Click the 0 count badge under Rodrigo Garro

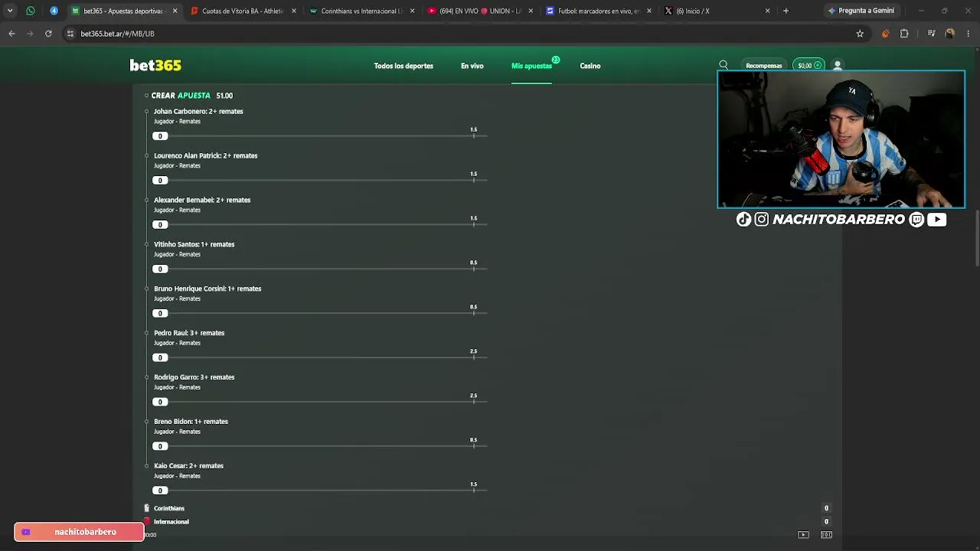160,402
